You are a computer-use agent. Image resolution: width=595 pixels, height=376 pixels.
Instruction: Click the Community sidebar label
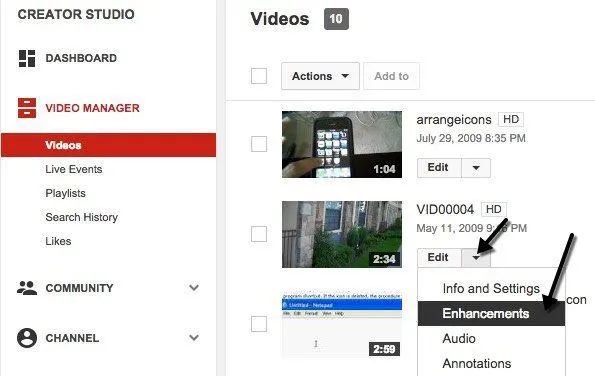79,288
